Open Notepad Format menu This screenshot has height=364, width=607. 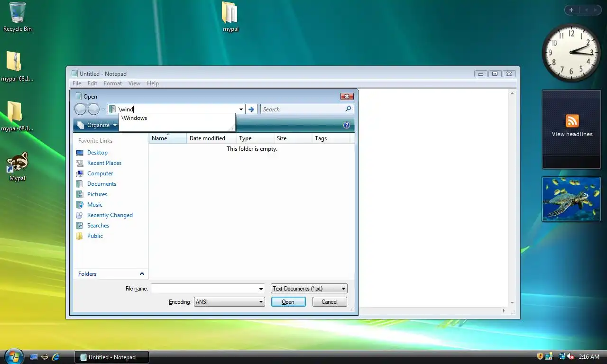[113, 83]
